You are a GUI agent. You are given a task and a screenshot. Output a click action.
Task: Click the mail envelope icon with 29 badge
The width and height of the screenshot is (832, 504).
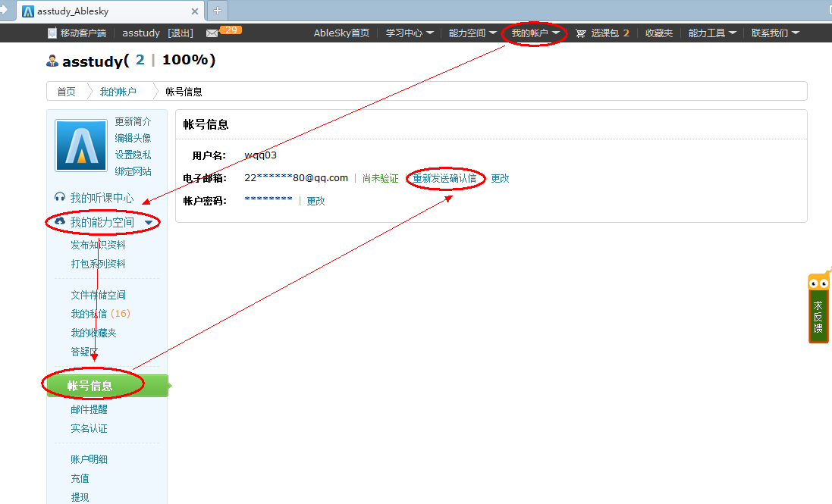click(212, 33)
